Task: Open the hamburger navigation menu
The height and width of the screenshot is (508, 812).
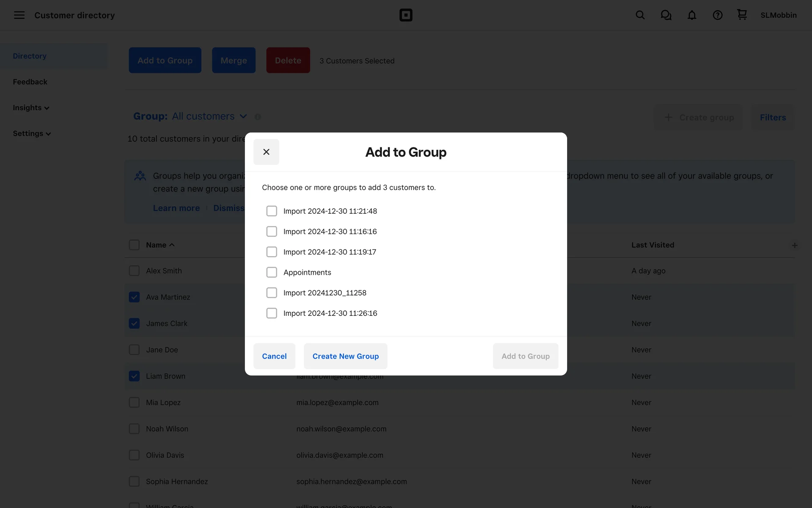Action: (19, 15)
